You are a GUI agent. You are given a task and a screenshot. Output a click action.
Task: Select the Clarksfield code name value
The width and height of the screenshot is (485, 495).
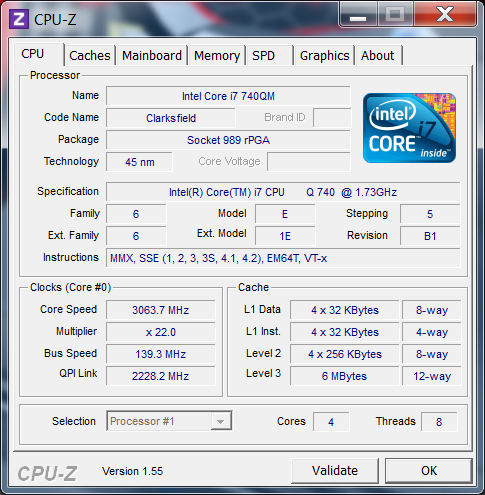[171, 118]
